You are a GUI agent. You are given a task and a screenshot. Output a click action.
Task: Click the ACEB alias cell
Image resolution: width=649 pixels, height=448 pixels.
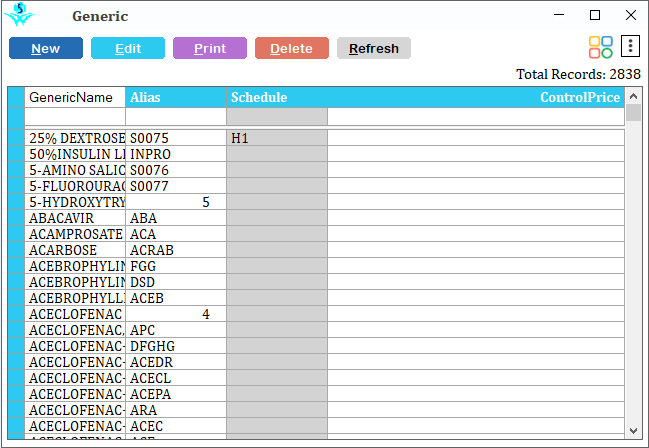pyautogui.click(x=176, y=298)
